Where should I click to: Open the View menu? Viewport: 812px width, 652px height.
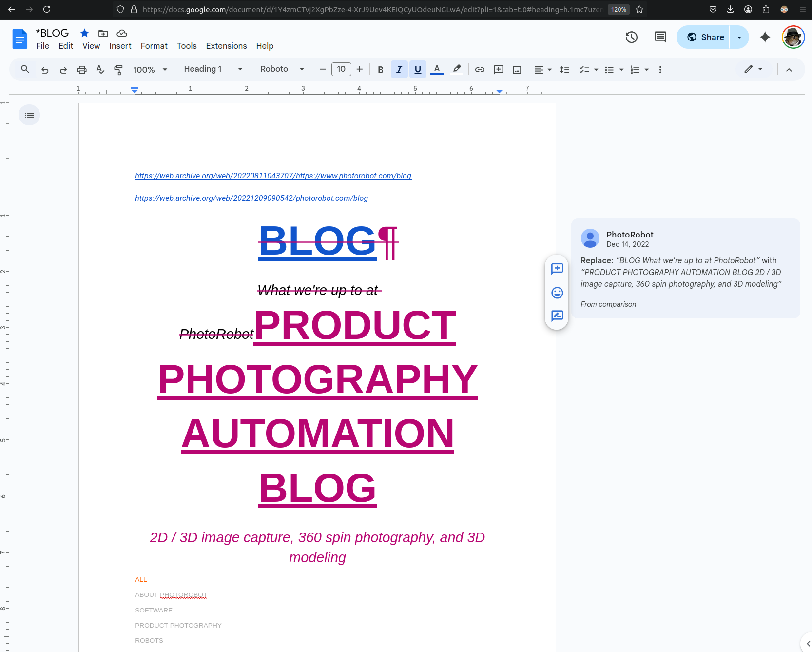click(x=91, y=46)
